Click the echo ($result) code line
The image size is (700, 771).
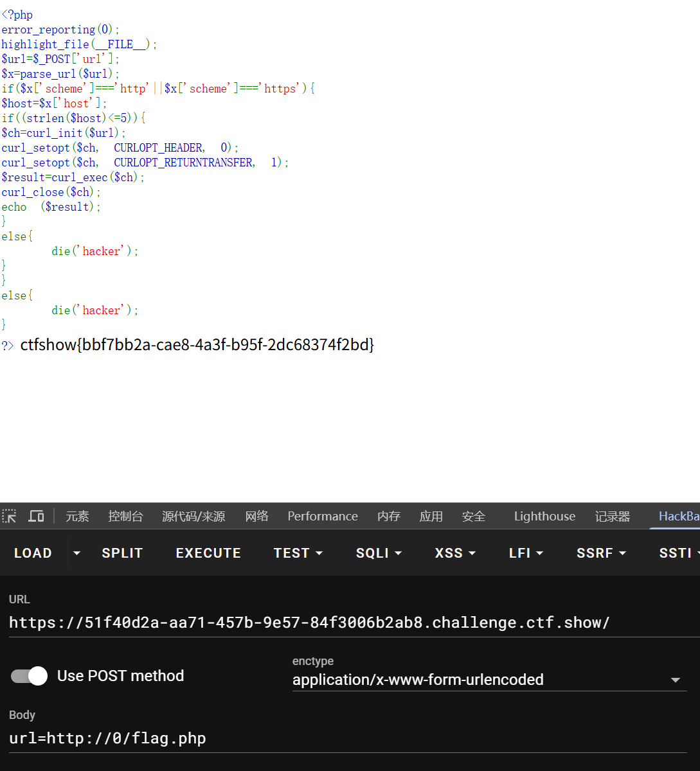point(51,207)
